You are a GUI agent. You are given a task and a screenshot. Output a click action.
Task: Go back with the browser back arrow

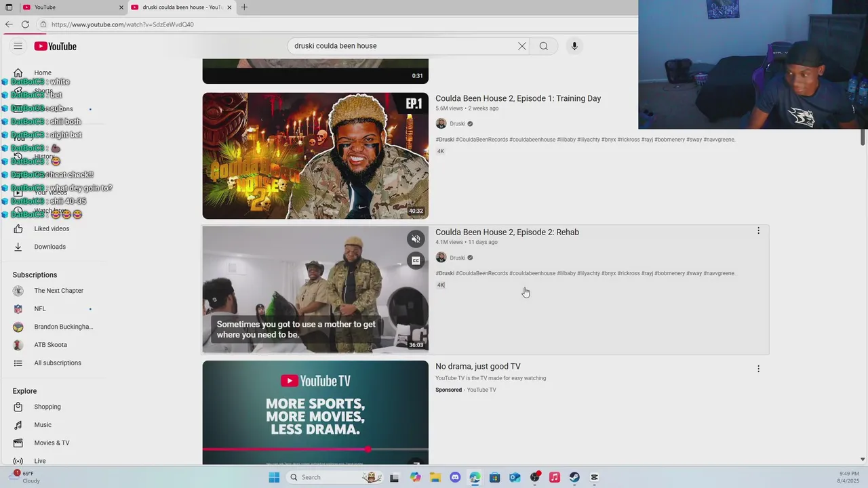point(9,24)
